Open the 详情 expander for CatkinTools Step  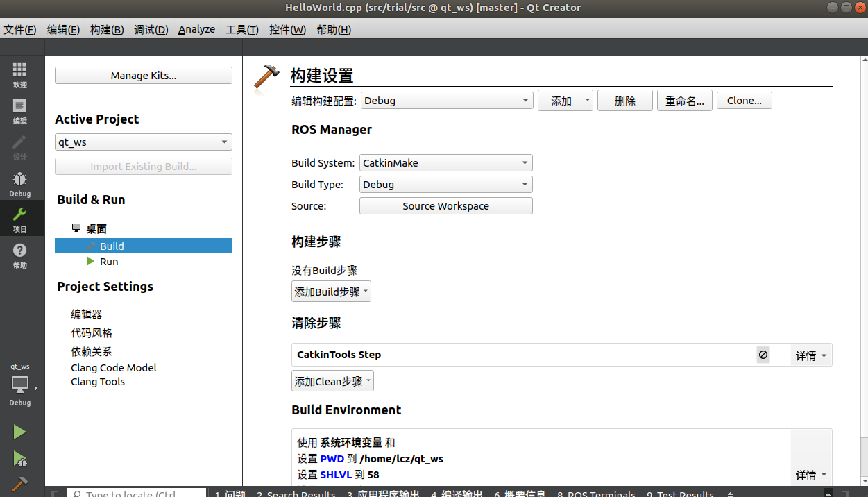point(810,355)
